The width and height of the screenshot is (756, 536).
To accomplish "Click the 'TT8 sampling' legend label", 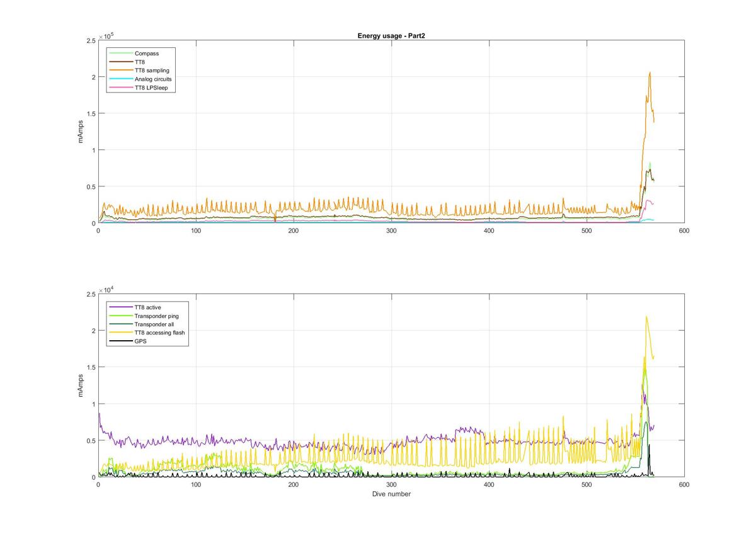I will (152, 71).
